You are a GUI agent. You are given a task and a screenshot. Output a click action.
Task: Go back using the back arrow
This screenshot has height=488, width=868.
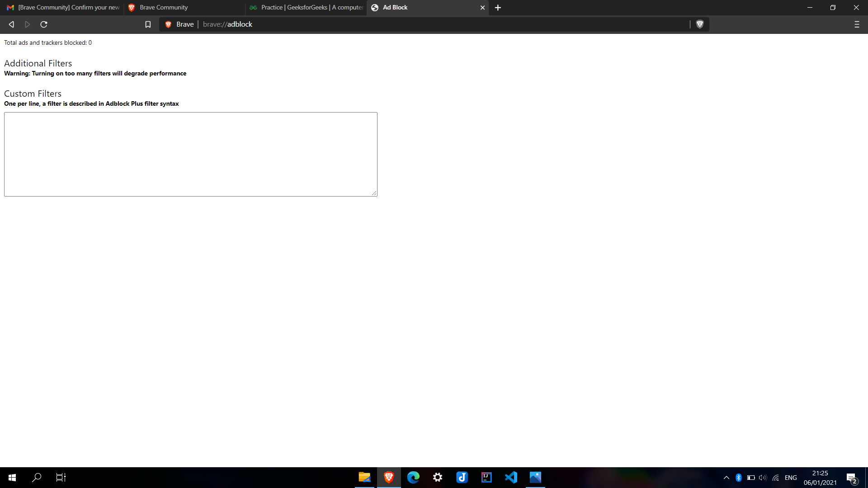coord(12,24)
